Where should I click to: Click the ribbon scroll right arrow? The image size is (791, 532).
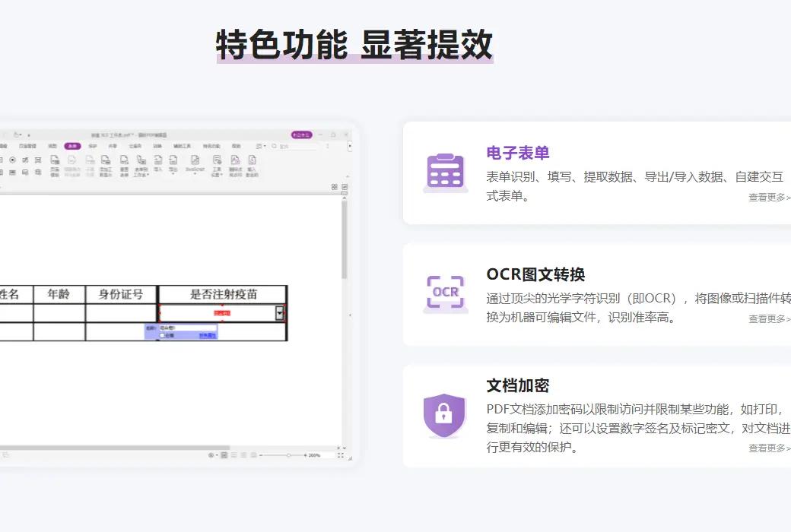pyautogui.click(x=350, y=146)
